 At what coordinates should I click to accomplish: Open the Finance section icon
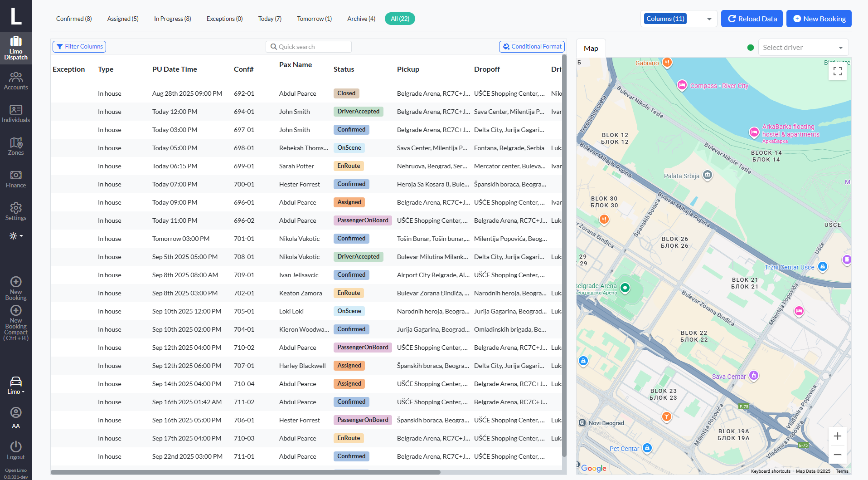pyautogui.click(x=16, y=179)
